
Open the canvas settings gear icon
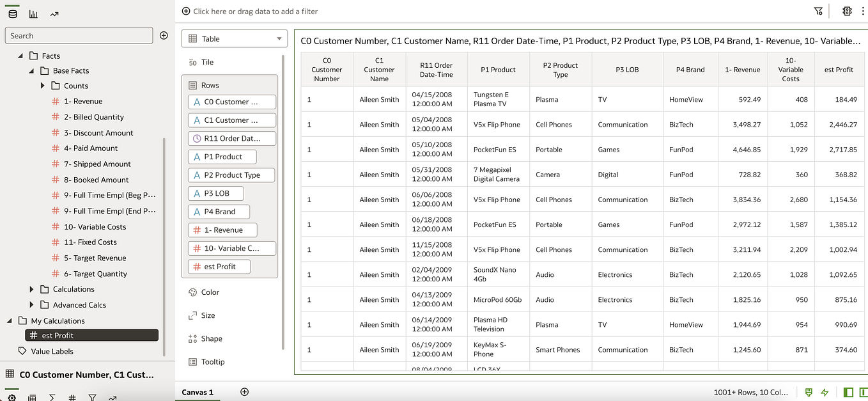12,397
